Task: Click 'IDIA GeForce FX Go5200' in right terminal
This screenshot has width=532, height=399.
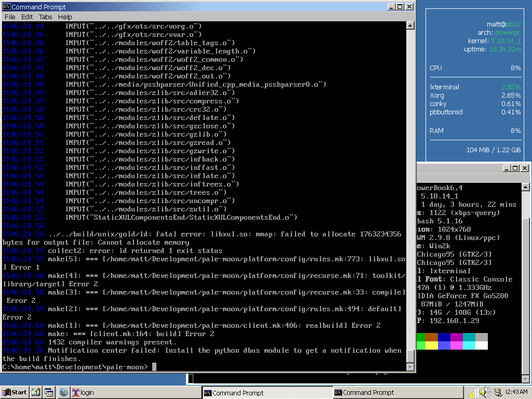Action: pyautogui.click(x=463, y=296)
